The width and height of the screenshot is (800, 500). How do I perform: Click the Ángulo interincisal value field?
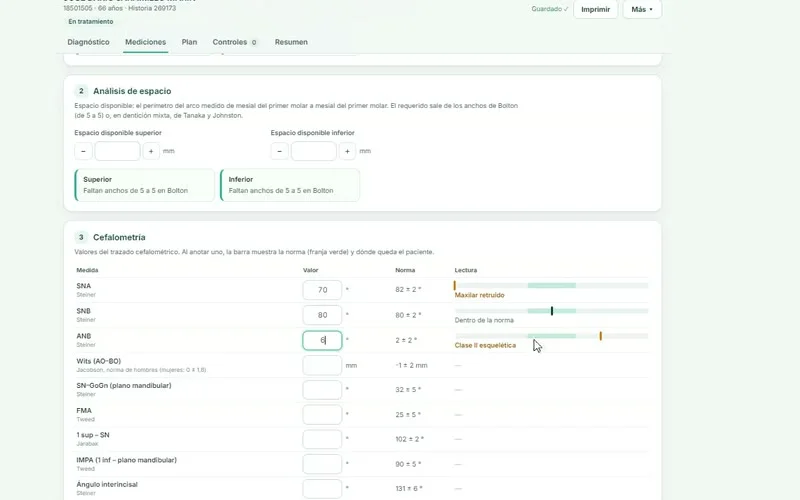tap(322, 488)
